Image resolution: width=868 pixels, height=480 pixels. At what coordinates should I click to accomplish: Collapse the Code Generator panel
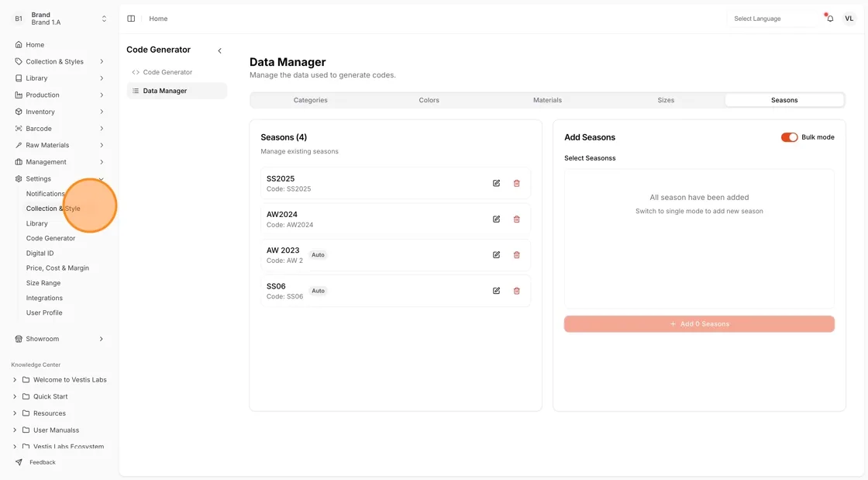tap(220, 51)
